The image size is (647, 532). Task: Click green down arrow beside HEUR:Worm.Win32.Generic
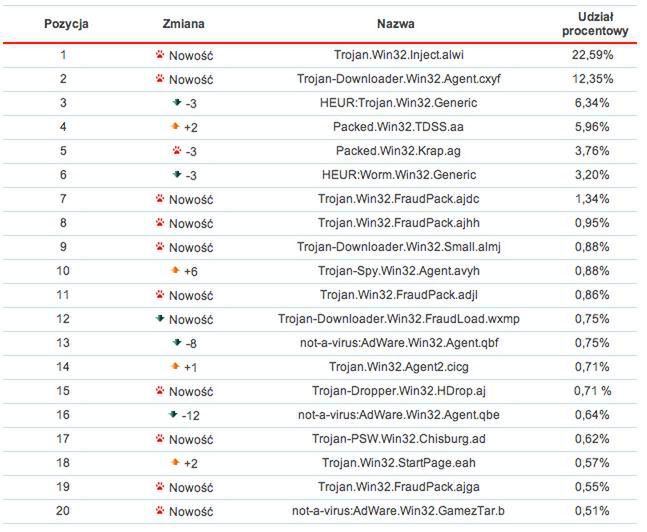[177, 175]
